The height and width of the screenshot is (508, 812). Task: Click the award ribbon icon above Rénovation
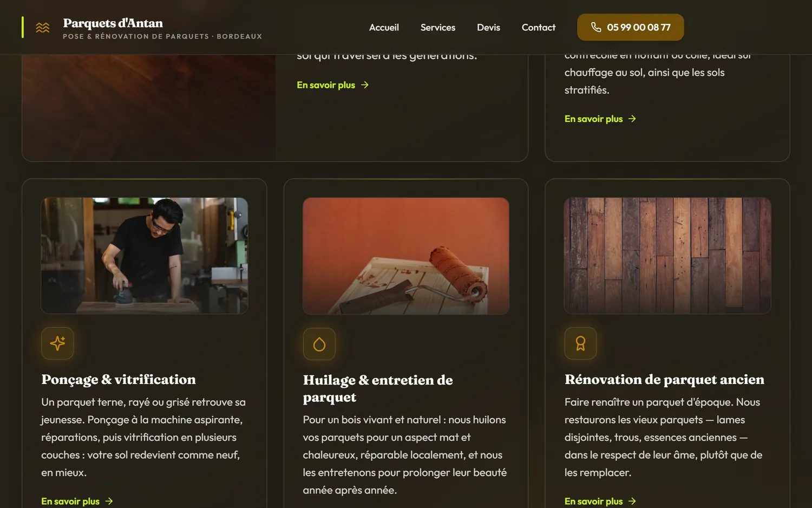click(580, 343)
